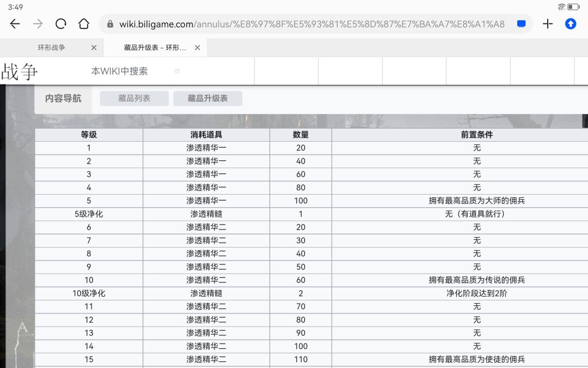This screenshot has width=588, height=368.
Task: Click the blue upload arrow icon
Action: click(x=571, y=24)
